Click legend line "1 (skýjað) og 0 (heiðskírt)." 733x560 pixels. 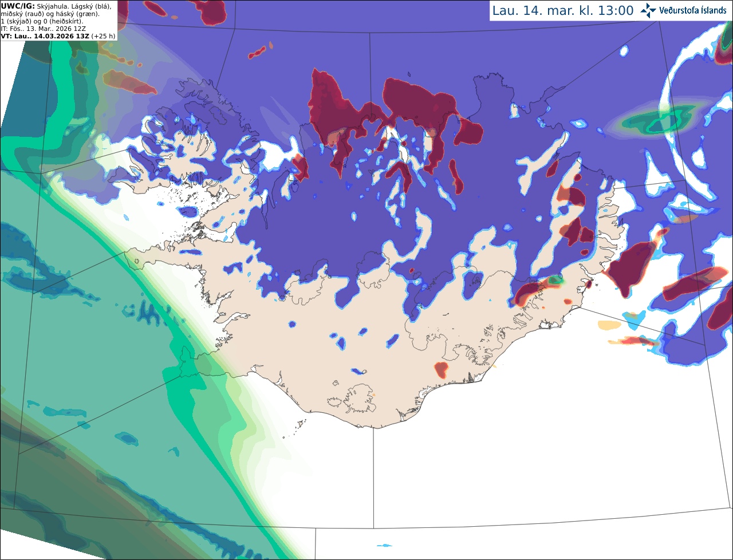click(x=42, y=21)
